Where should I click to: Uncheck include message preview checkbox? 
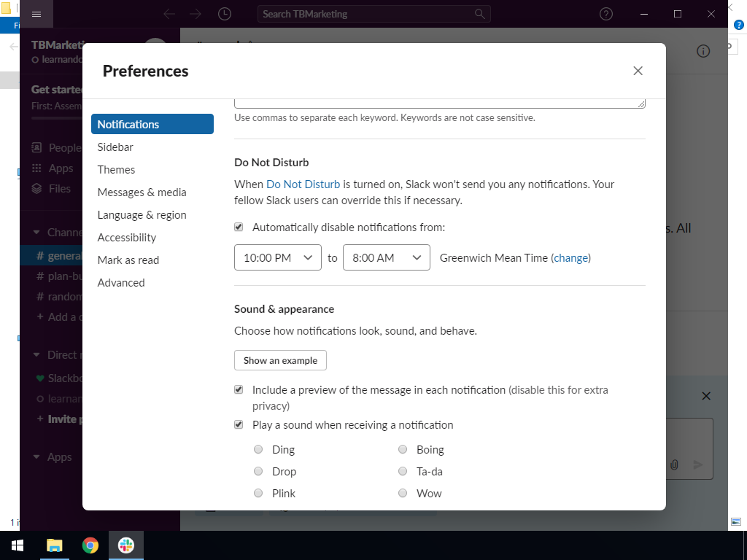coord(239,390)
